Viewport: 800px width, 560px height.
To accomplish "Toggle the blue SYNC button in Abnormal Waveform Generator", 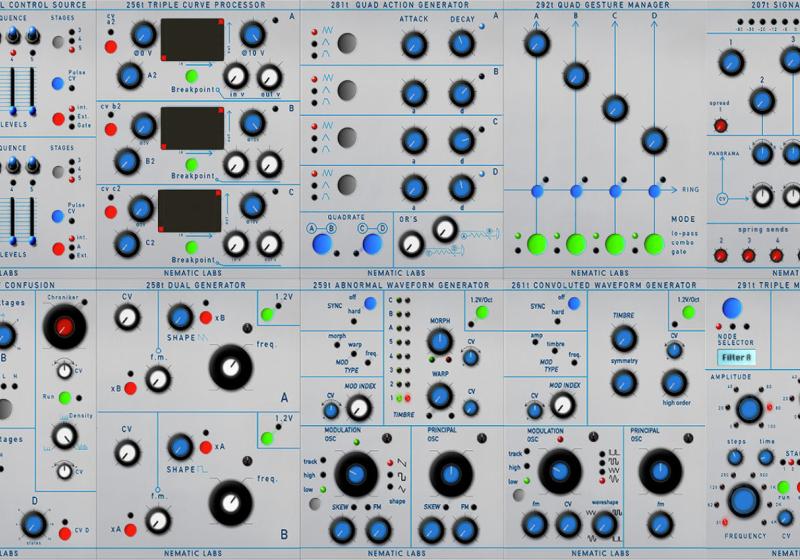I will click(370, 303).
